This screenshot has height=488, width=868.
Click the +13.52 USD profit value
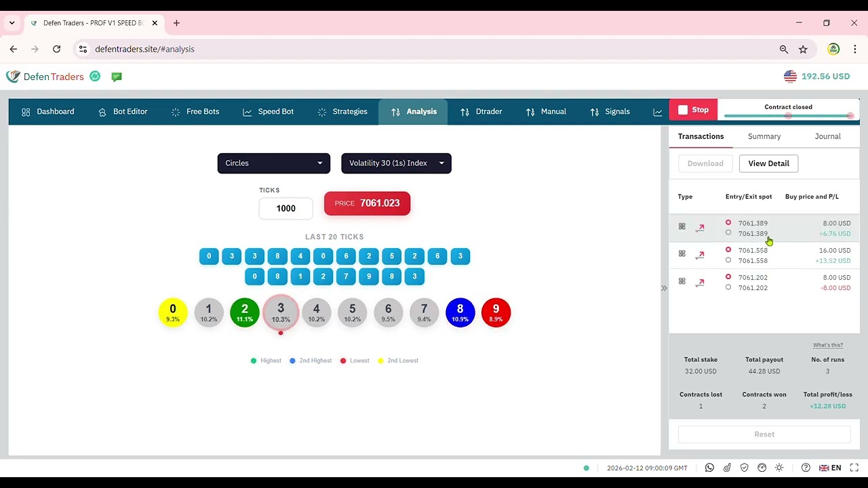(834, 261)
